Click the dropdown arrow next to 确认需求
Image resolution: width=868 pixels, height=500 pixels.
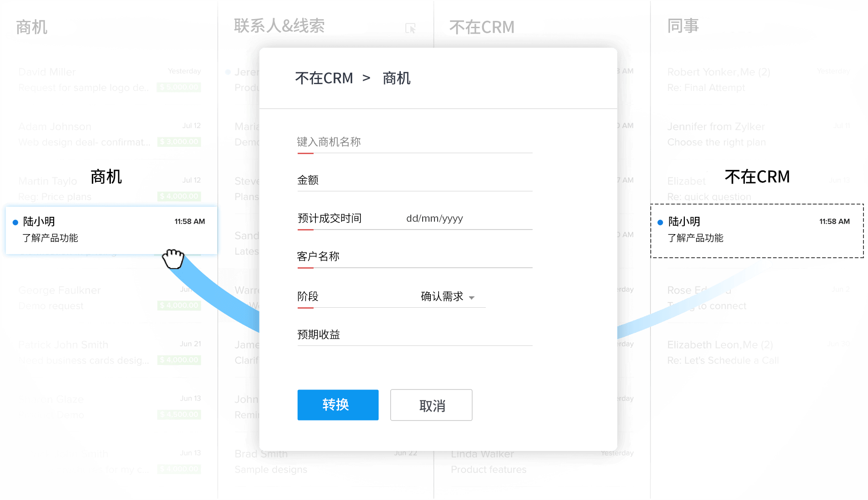472,298
